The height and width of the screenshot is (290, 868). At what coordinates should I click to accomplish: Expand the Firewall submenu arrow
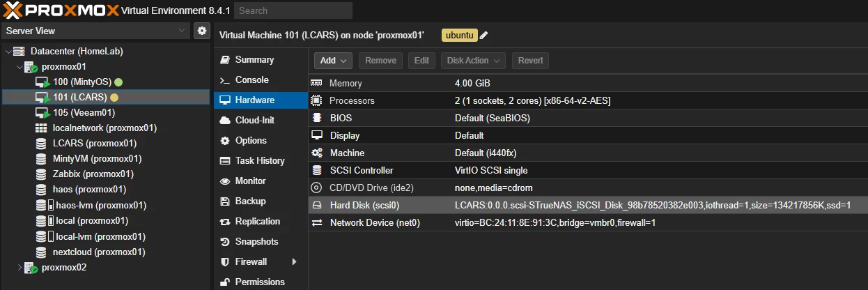[x=294, y=261]
